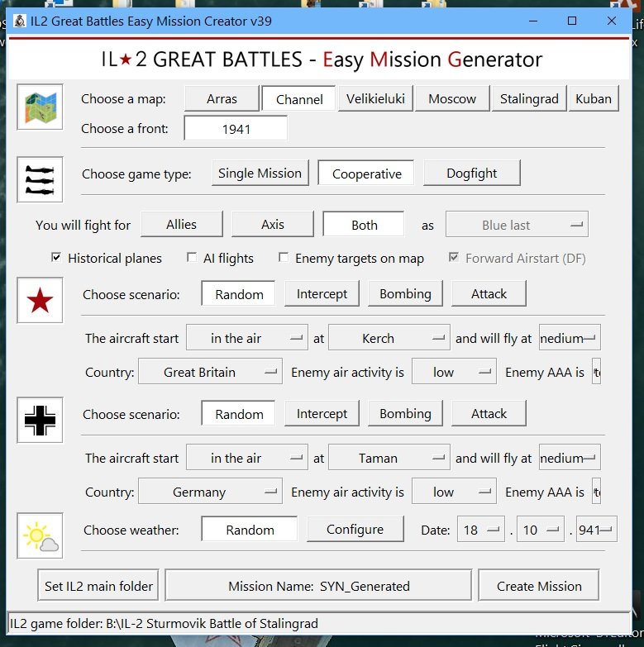Open the Germany country dropdown
The width and height of the screenshot is (644, 647).
tap(210, 491)
